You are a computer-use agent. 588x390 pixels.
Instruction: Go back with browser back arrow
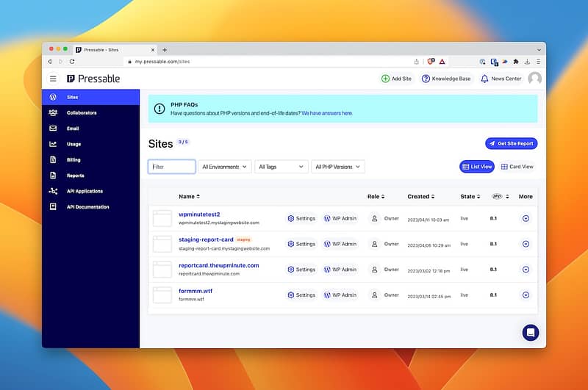(x=50, y=62)
